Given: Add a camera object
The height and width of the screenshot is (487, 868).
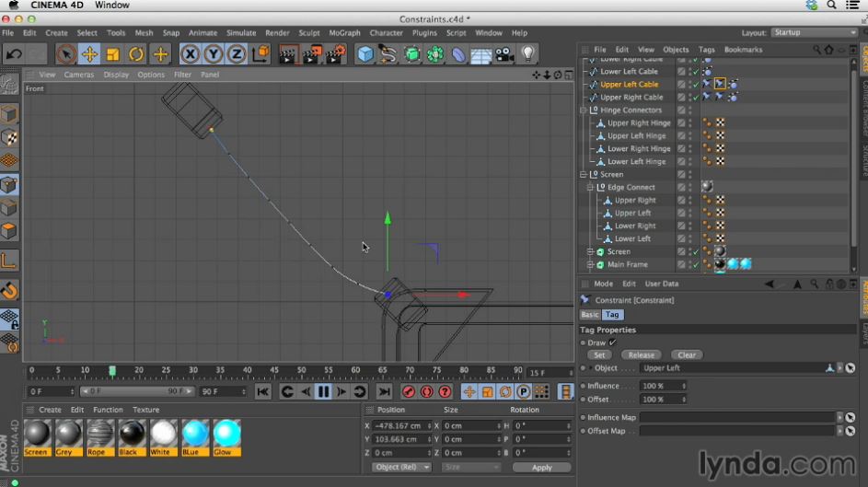Looking at the screenshot, I should (x=504, y=54).
